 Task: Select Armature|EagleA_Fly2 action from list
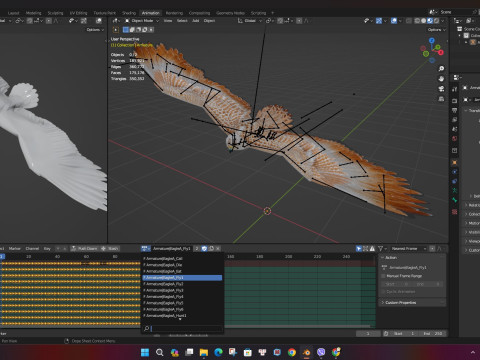click(x=182, y=284)
